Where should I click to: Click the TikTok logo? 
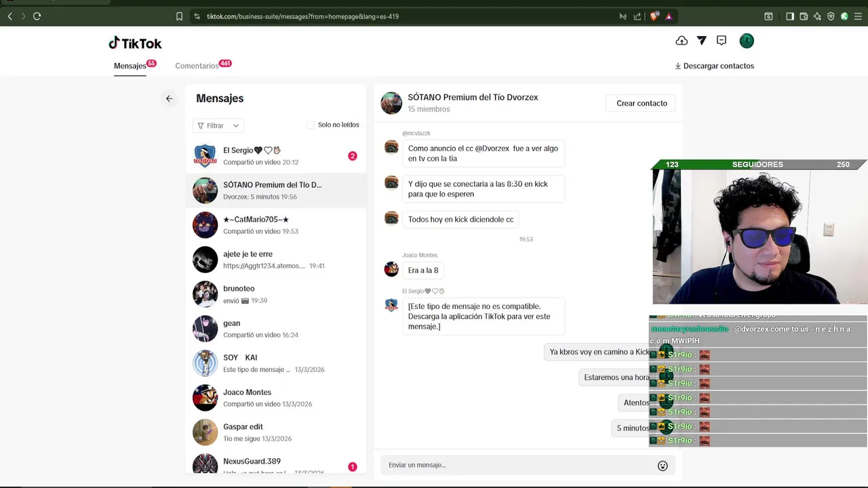click(135, 43)
